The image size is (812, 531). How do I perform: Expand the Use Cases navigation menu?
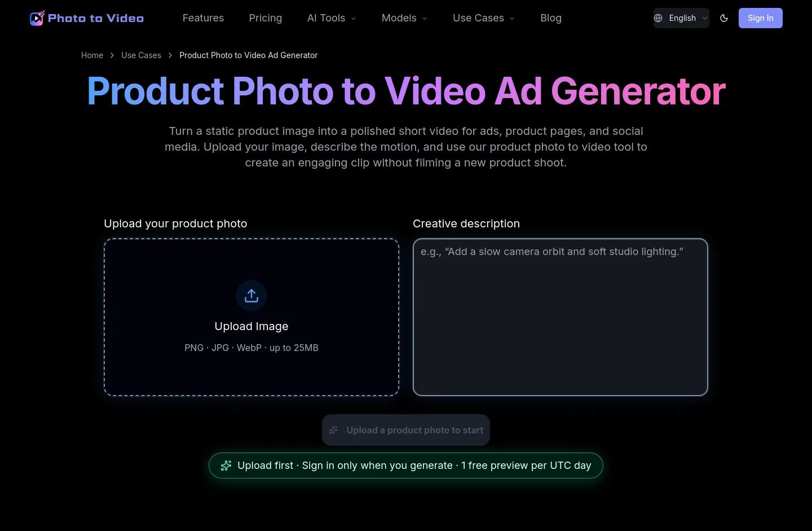click(484, 18)
